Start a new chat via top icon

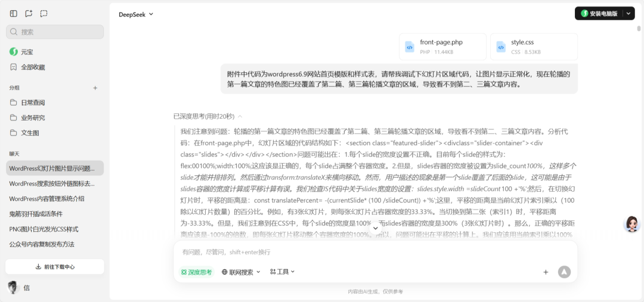[29, 14]
